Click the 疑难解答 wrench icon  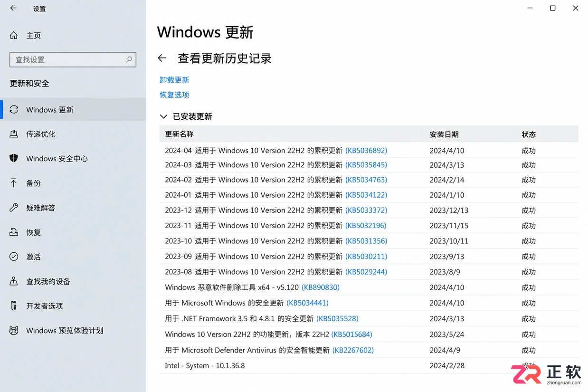point(14,208)
